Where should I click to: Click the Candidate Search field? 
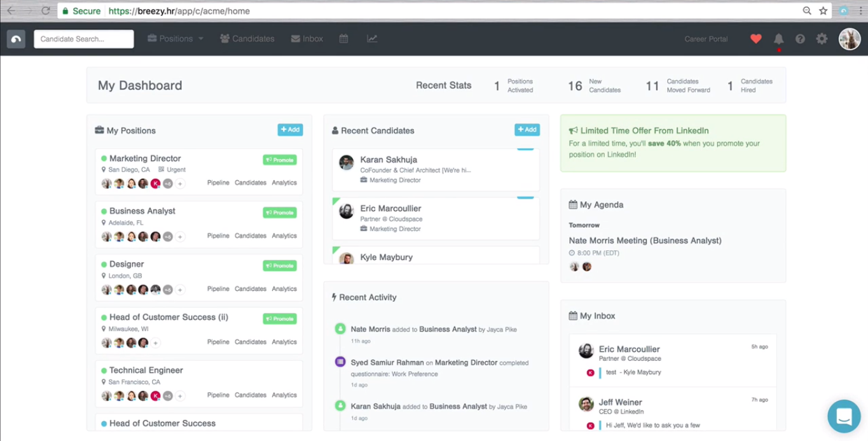coord(83,38)
